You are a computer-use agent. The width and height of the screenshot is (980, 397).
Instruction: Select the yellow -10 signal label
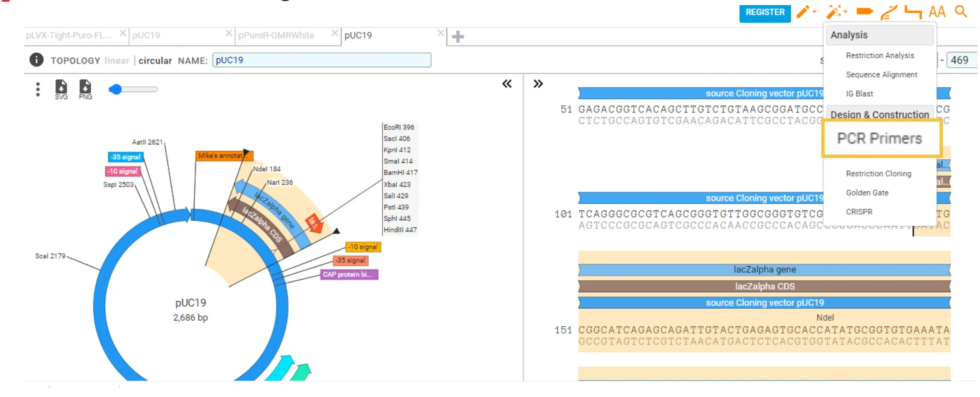tap(363, 247)
